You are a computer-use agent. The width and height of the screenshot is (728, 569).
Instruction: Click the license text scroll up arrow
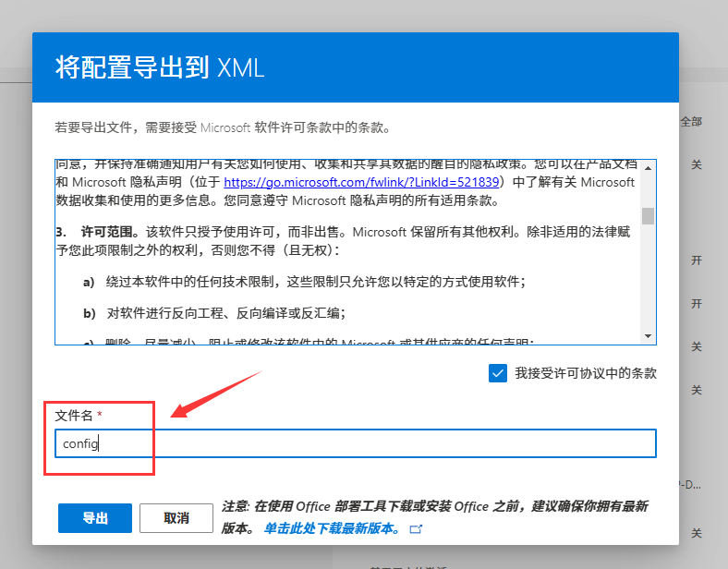[x=649, y=168]
